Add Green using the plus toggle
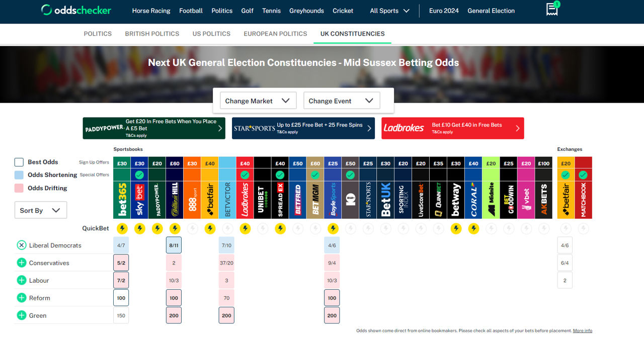 point(22,316)
